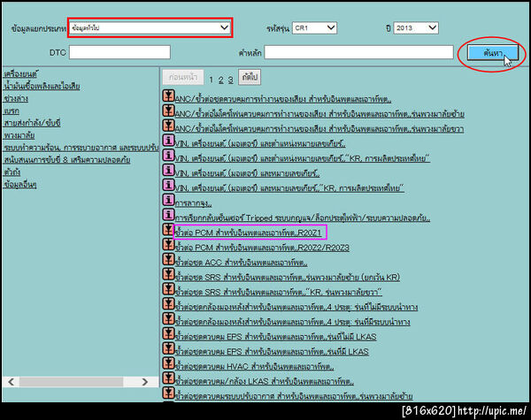Click info icon beside การเรียกกลับเซ็นเซอร์ Tripped row
This screenshot has height=420, width=531.
pyautogui.click(x=168, y=215)
